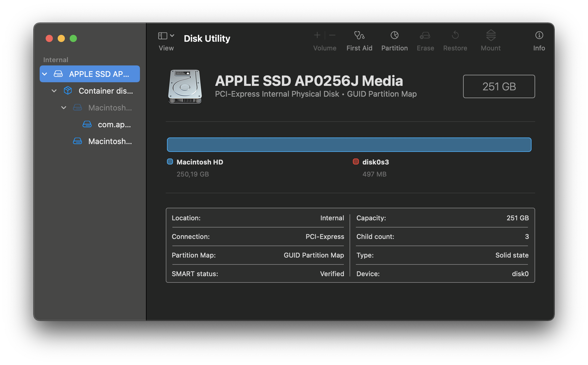Run First Aid stethoscope icon

[359, 35]
